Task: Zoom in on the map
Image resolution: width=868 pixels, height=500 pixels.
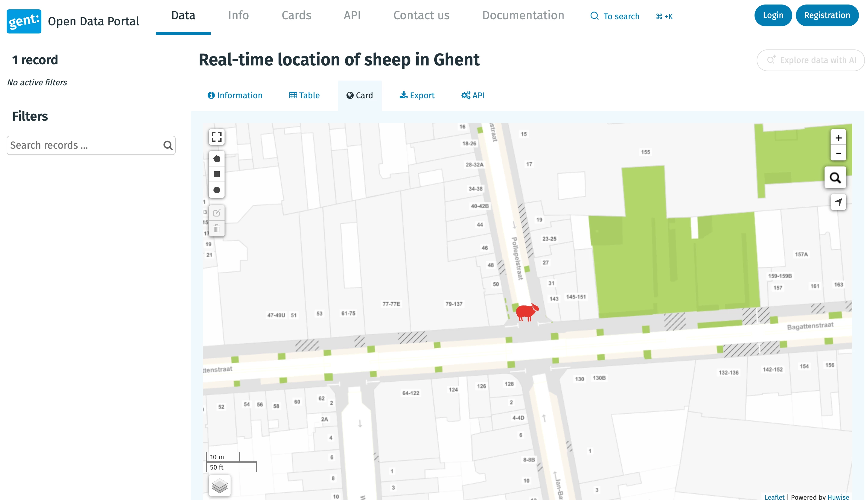Action: click(x=838, y=138)
